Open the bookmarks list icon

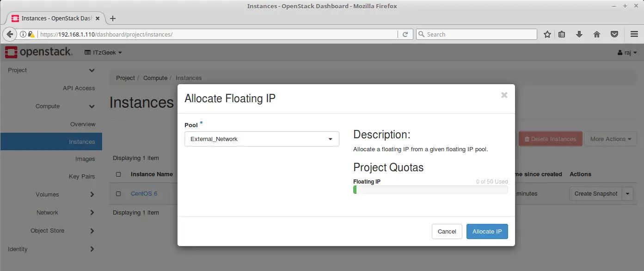[x=562, y=34]
